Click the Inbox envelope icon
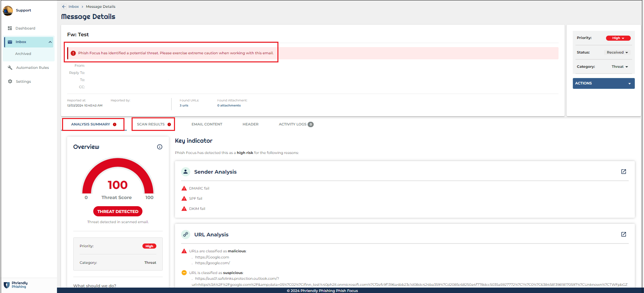Image resolution: width=644 pixels, height=293 pixels. tap(10, 42)
